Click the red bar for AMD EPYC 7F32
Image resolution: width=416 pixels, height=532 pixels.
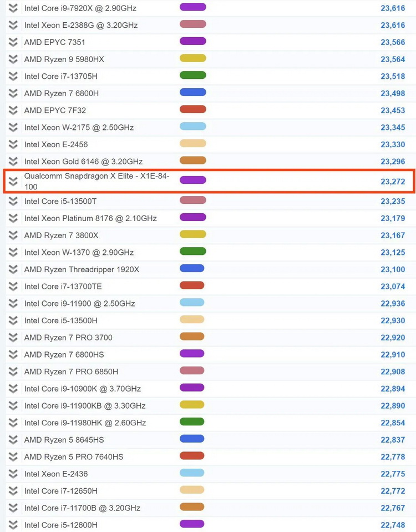[193, 109]
